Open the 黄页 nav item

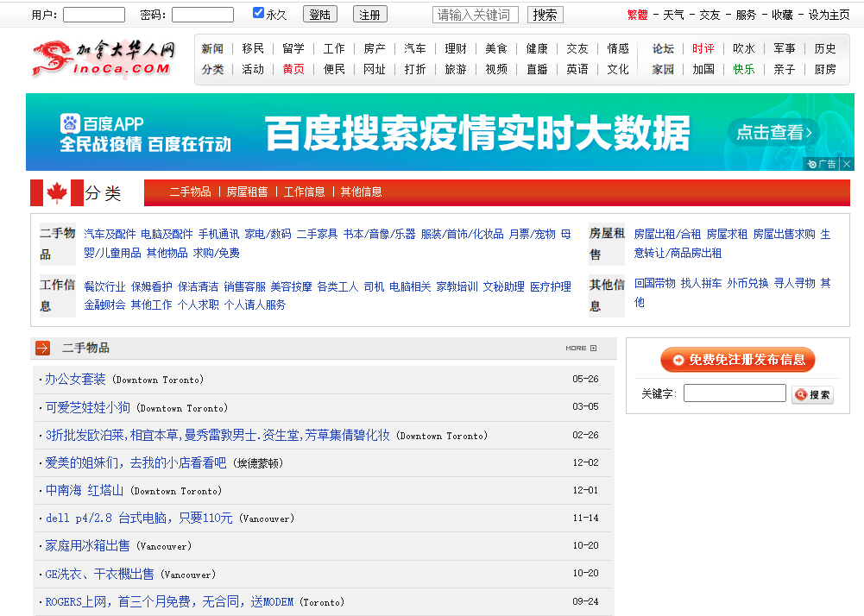click(x=293, y=69)
